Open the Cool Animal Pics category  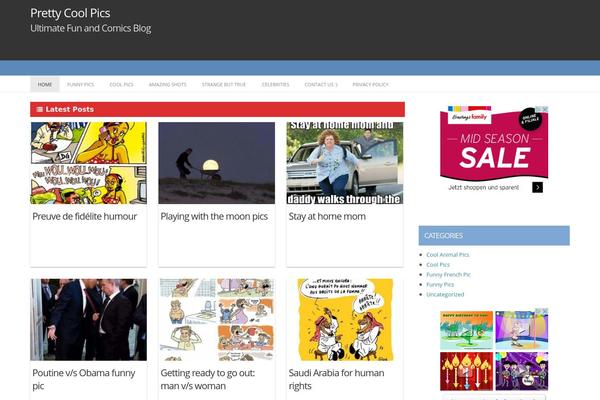point(448,255)
